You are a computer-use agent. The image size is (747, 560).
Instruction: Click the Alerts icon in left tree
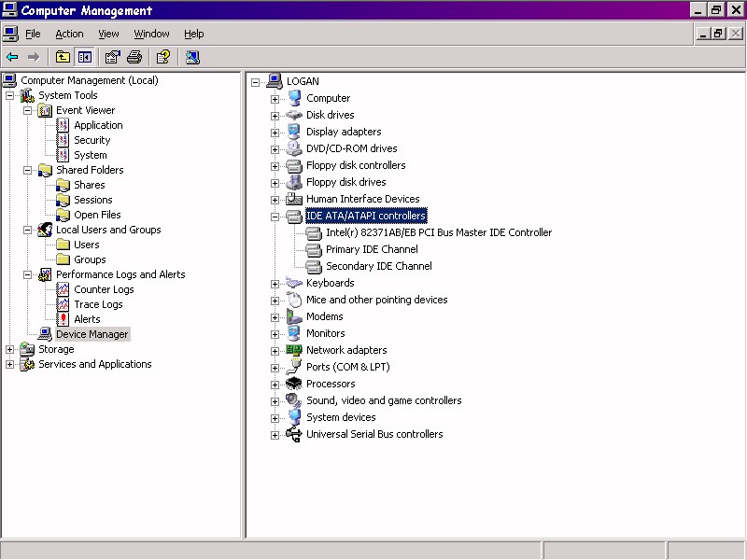pos(63,319)
